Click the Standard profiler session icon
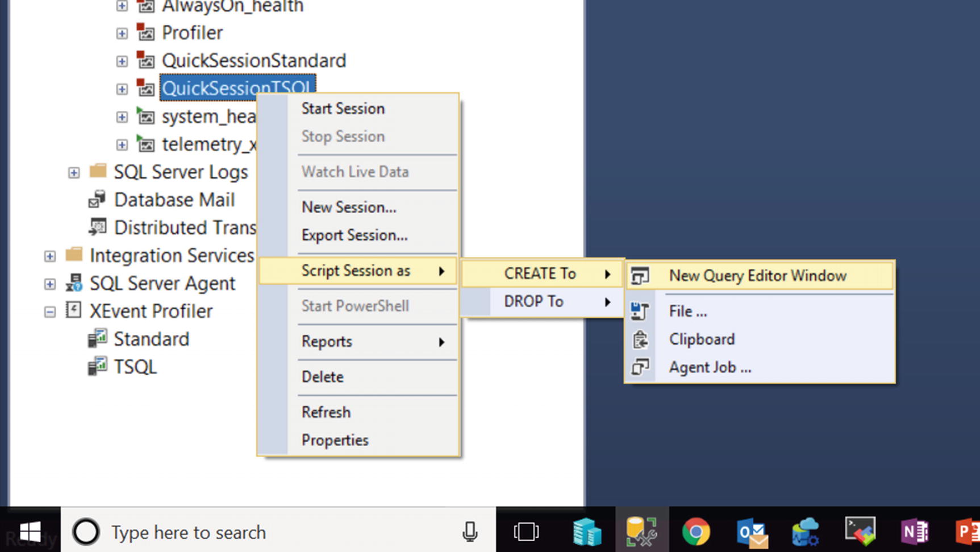980x552 pixels. 97,338
